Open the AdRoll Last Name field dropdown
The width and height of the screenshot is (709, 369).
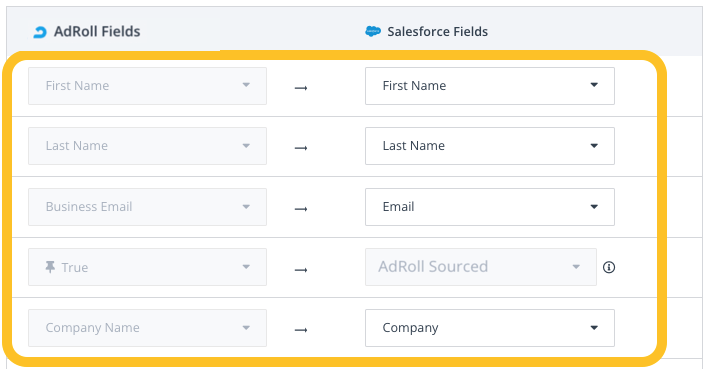click(147, 146)
